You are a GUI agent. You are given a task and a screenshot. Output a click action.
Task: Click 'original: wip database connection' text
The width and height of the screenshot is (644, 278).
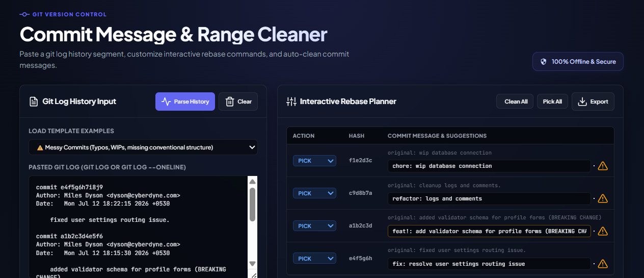click(x=440, y=153)
